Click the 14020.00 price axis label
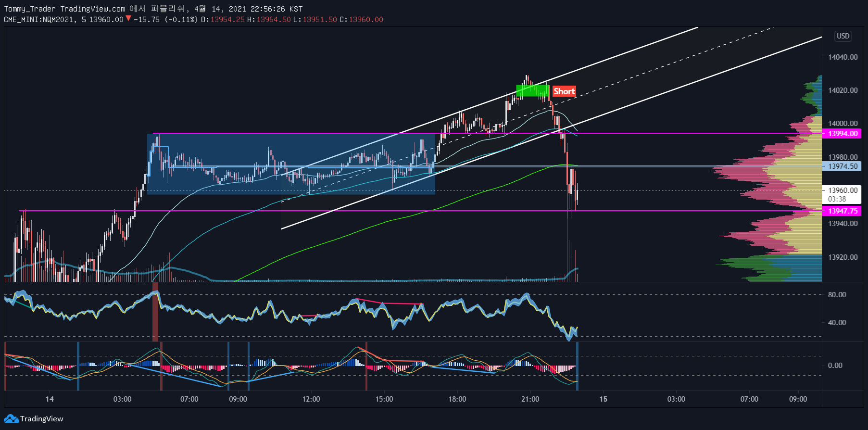 (843, 90)
